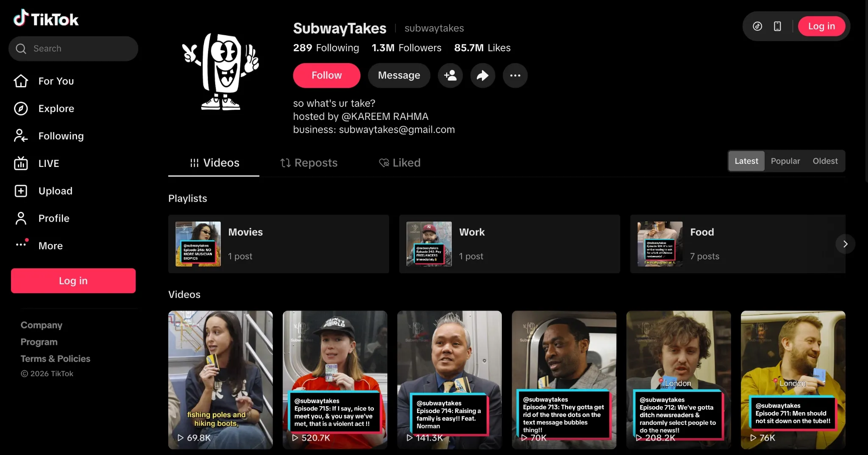This screenshot has height=455, width=868.
Task: Expand playlists with right chevron arrow
Action: coord(845,244)
